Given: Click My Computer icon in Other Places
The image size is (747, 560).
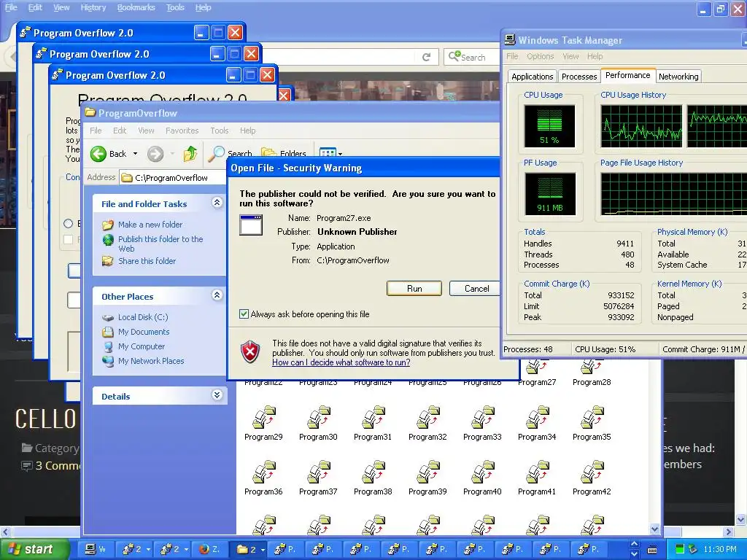Looking at the screenshot, I should pyautogui.click(x=108, y=346).
